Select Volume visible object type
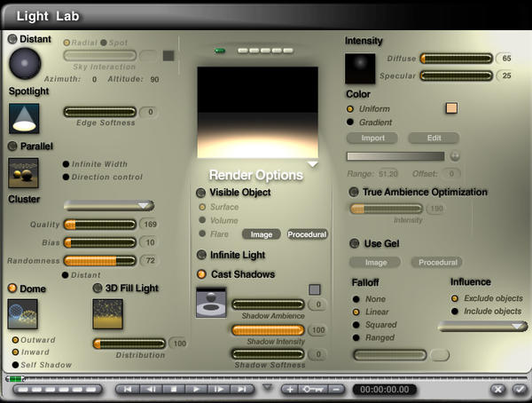The width and height of the screenshot is (532, 403). (202, 220)
